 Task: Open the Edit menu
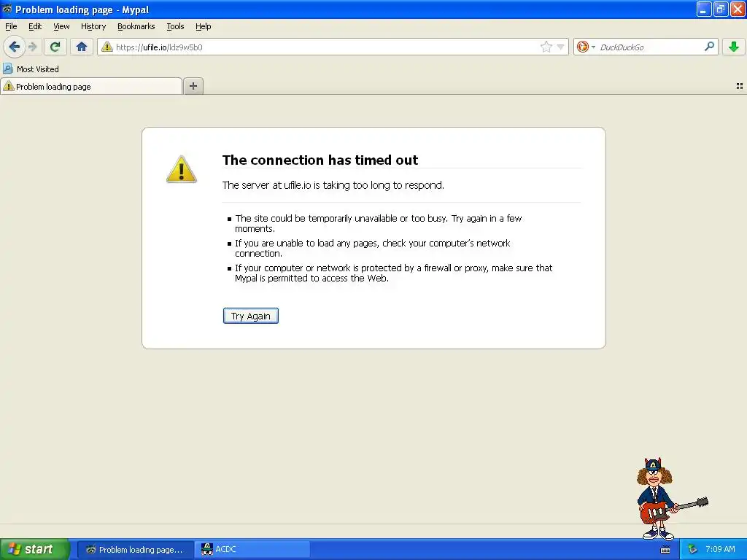pos(35,26)
